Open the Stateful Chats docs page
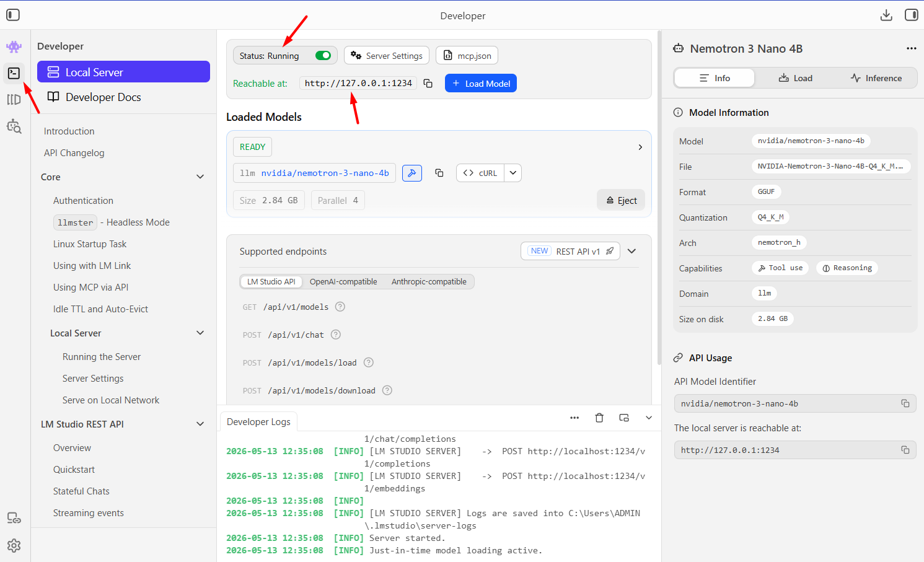The width and height of the screenshot is (924, 562). pos(81,491)
